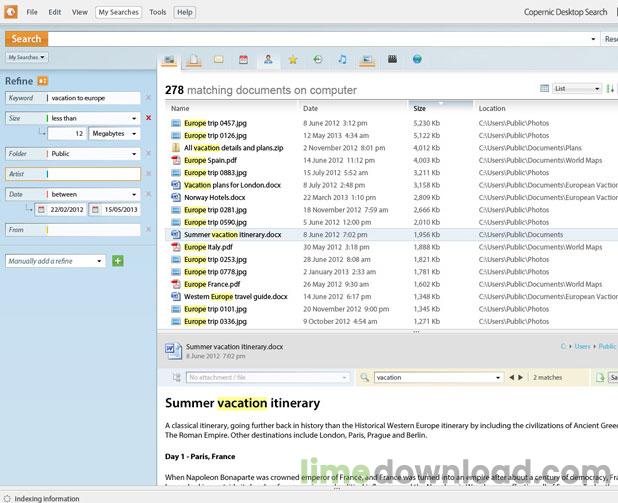This screenshot has width=618, height=503.
Task: Select Europe Italy.pdf in results list
Action: 208,247
